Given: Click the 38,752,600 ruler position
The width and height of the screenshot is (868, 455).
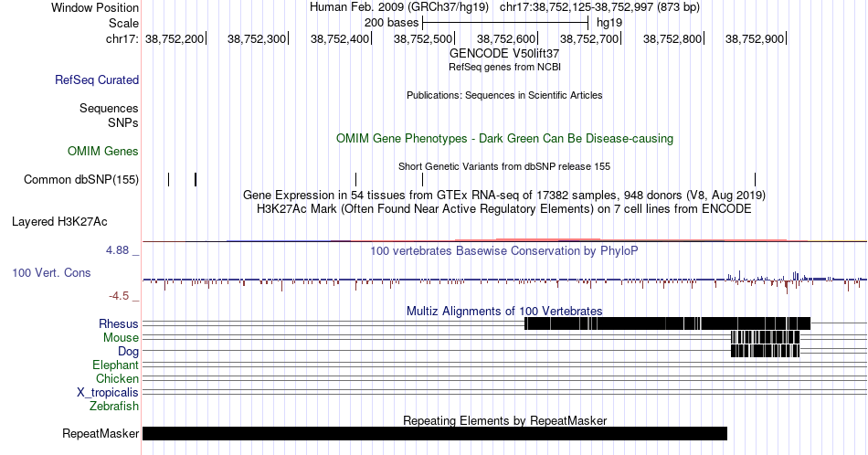Looking at the screenshot, I should pos(506,38).
